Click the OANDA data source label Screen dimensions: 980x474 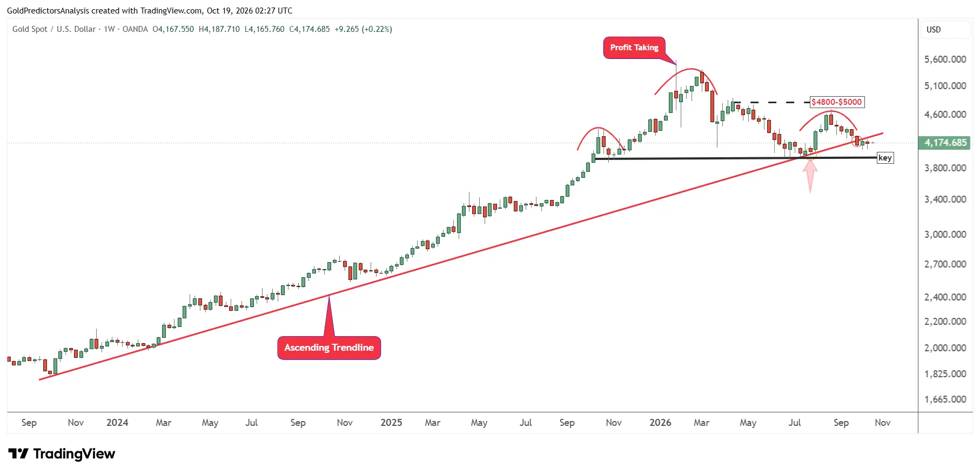(135, 29)
